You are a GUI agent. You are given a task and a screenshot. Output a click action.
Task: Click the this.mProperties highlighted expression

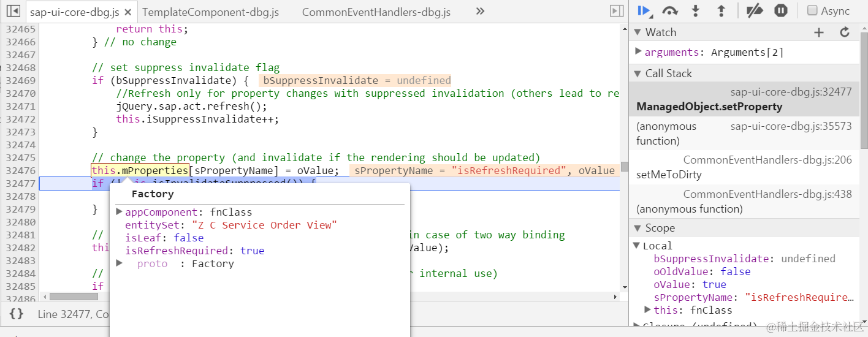tap(140, 170)
